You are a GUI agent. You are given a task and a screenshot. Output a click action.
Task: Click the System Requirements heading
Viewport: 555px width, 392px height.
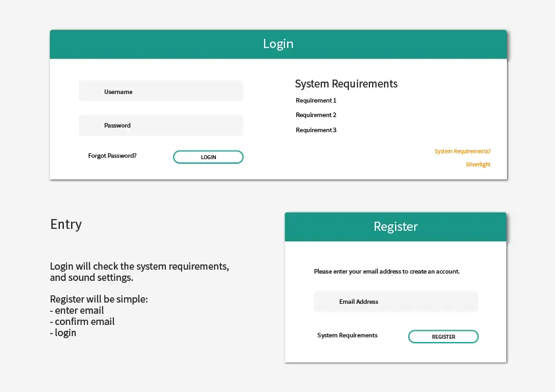[x=346, y=84]
